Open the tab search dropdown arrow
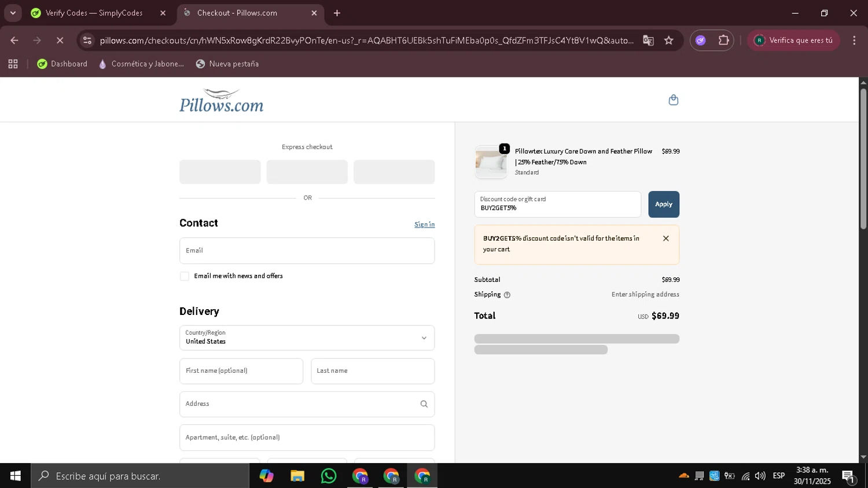The height and width of the screenshot is (488, 868). (x=13, y=13)
